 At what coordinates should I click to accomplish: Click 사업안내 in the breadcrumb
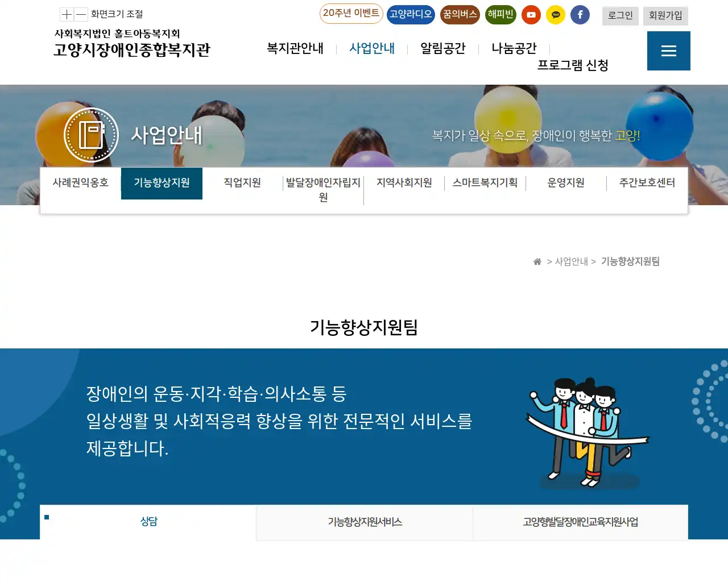click(x=572, y=261)
